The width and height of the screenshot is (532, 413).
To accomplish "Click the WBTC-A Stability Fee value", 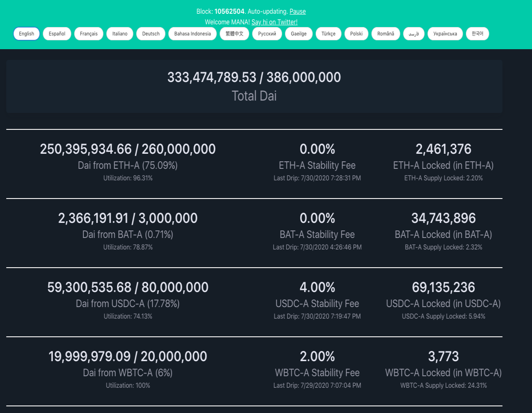I will point(317,356).
